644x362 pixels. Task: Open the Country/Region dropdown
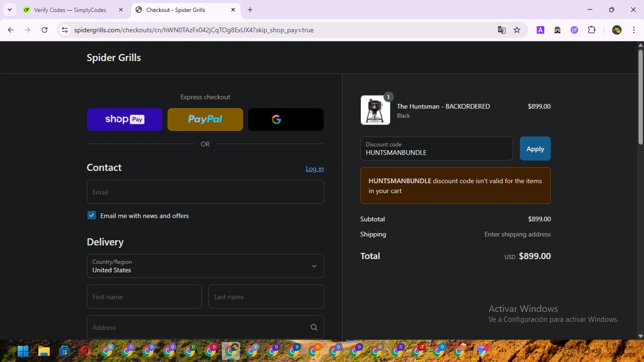[x=205, y=266]
